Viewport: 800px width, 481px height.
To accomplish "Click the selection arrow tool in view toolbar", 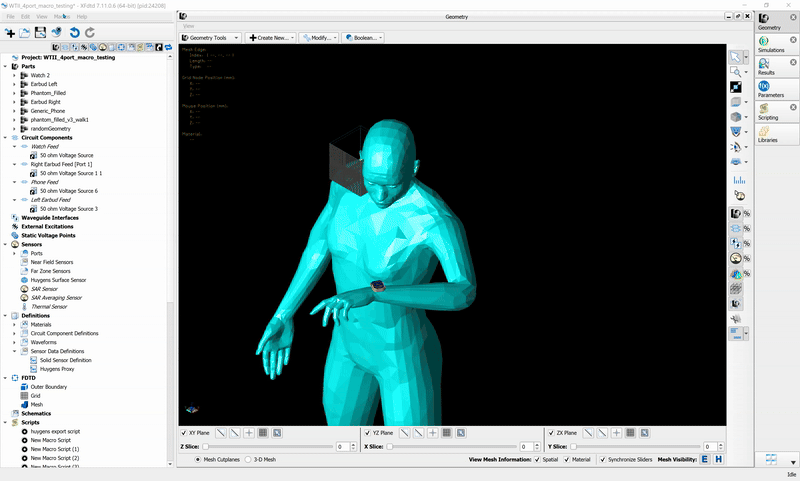I will point(735,57).
